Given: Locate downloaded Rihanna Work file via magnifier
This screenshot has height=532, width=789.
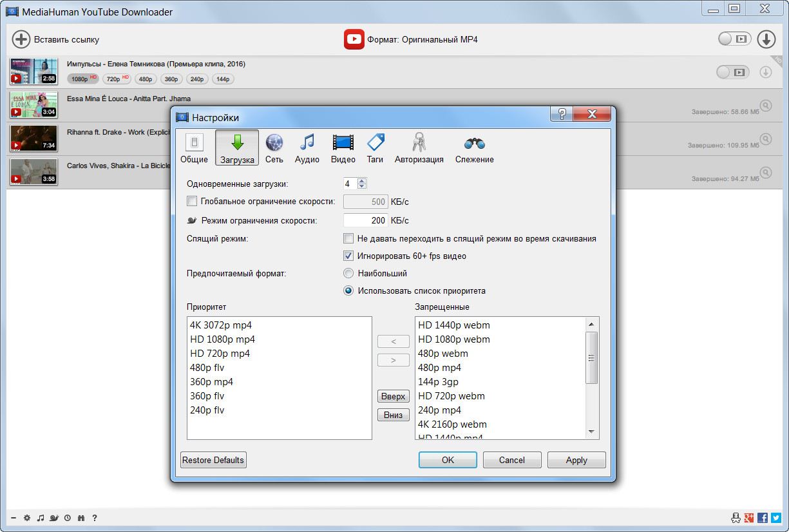Looking at the screenshot, I should pyautogui.click(x=766, y=138).
